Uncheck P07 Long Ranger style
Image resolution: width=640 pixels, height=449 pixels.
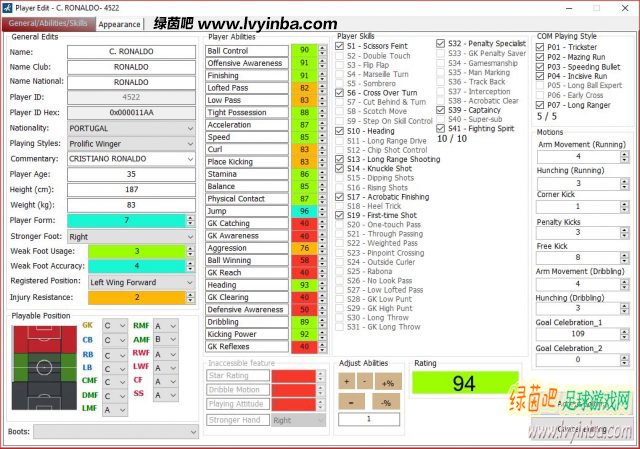click(540, 105)
